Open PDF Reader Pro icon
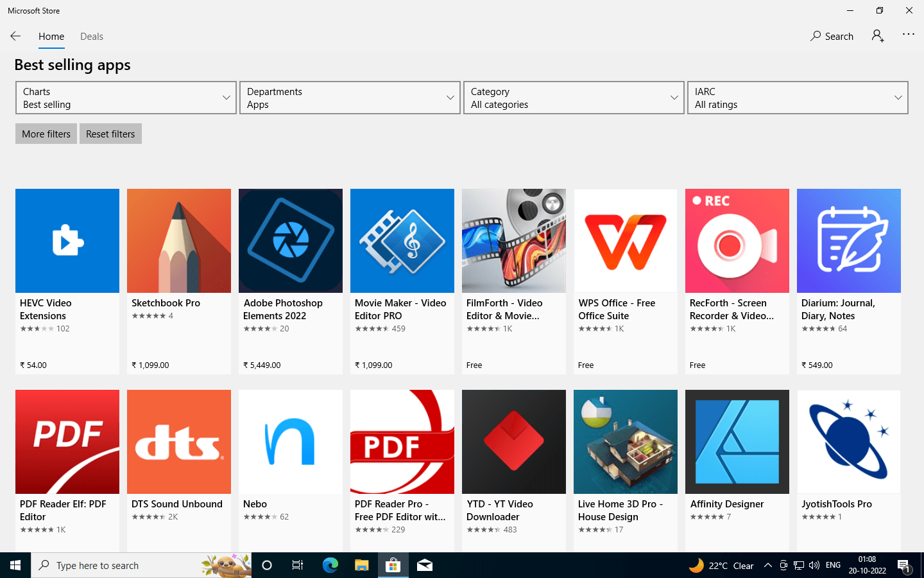The height and width of the screenshot is (578, 924). 402,442
